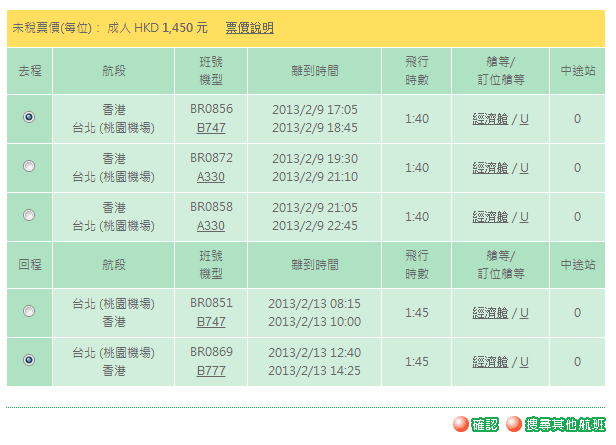
Task: Click the red 搜尋其他航班 search icon
Action: coord(514,424)
